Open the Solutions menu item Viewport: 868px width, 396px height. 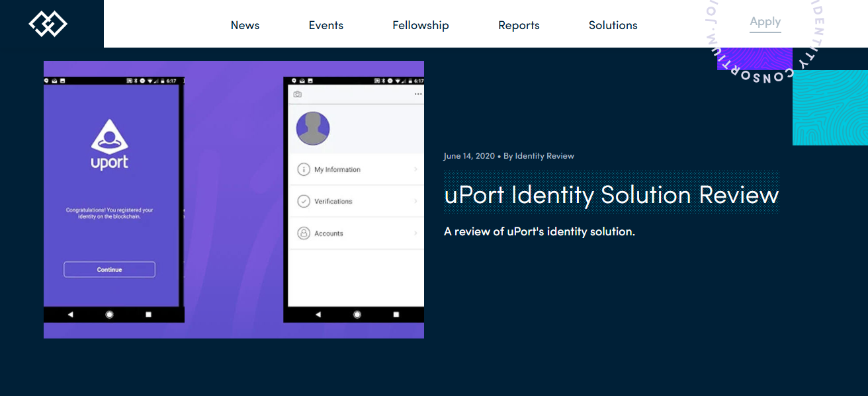pos(613,25)
